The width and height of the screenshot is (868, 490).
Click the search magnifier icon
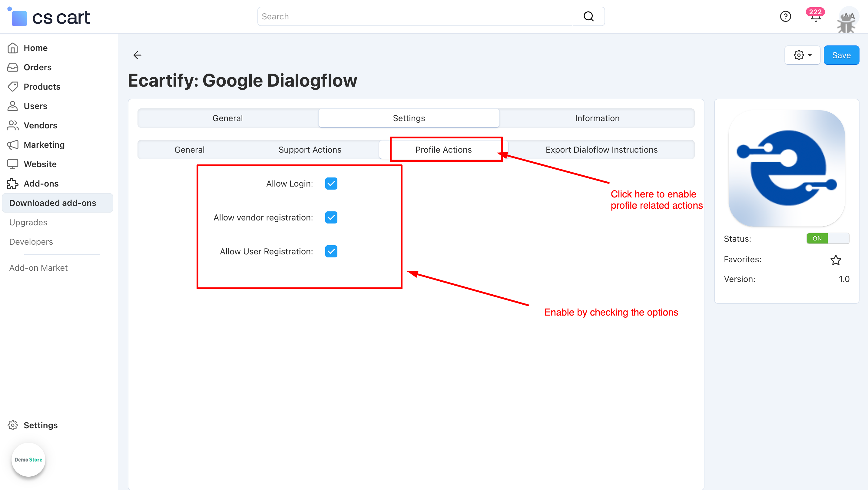(588, 16)
